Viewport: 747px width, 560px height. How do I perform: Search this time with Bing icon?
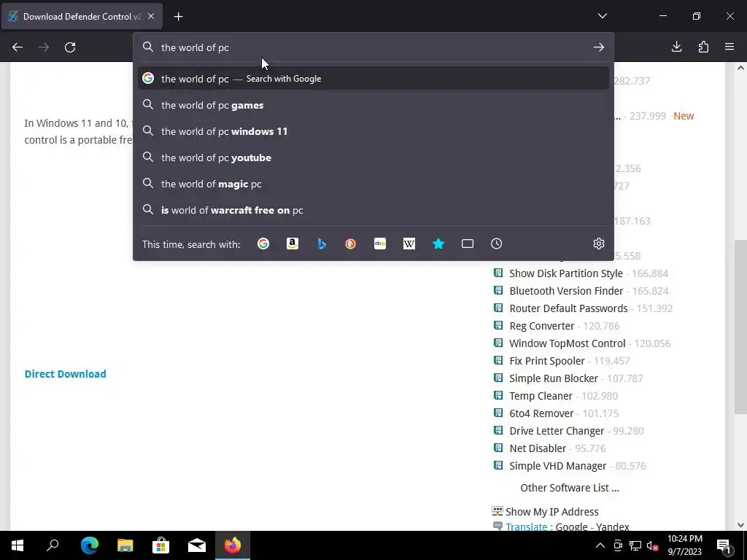pos(322,244)
